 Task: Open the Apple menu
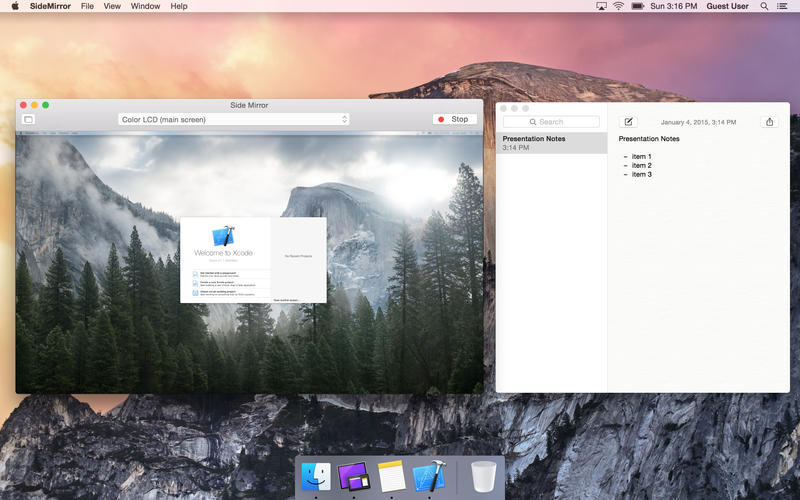(14, 6)
